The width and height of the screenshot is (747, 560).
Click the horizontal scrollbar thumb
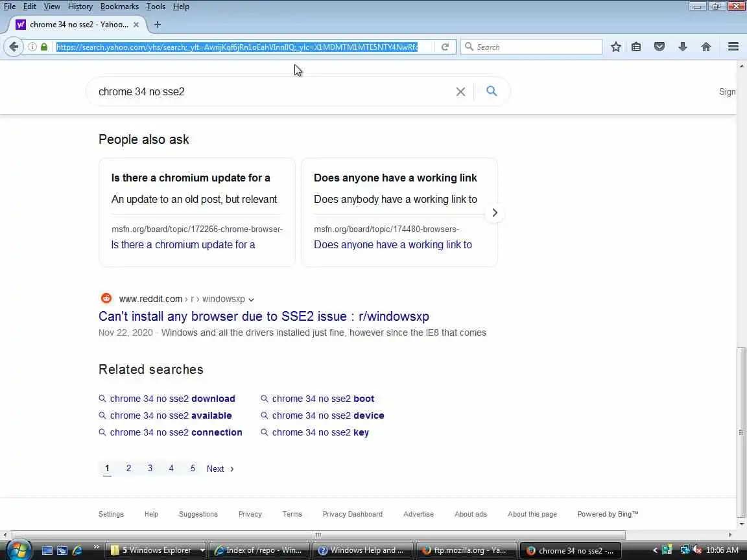(x=318, y=535)
